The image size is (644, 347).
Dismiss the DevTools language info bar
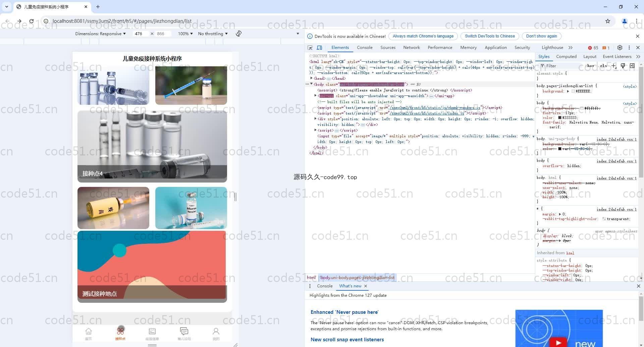pyautogui.click(x=638, y=36)
